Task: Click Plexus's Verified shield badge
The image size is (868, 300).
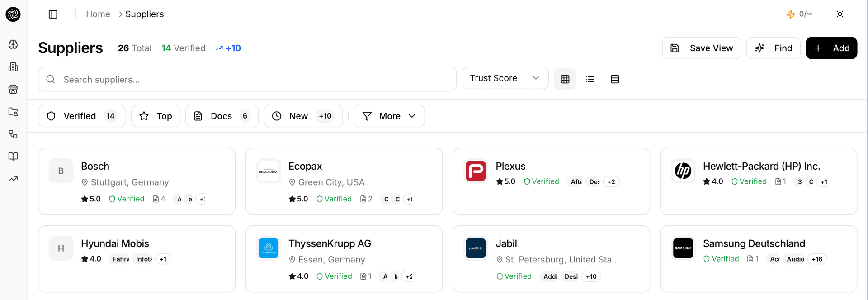Action: pos(542,181)
